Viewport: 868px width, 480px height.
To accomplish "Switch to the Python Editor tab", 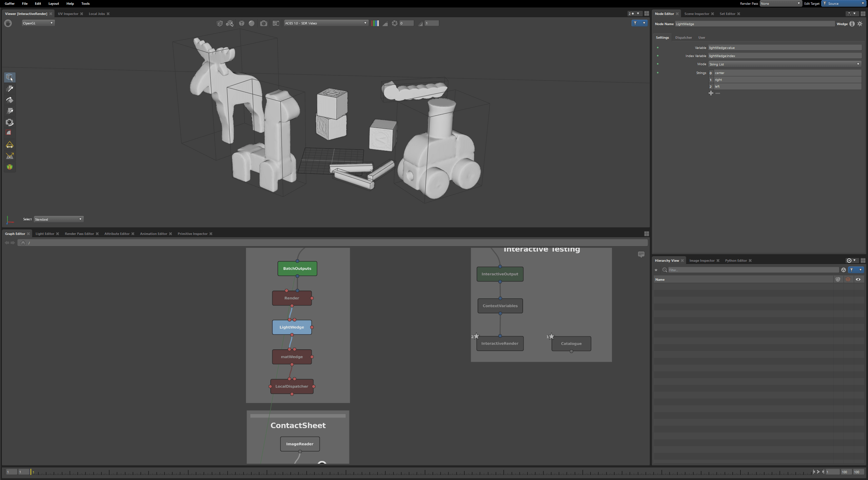I will pyautogui.click(x=736, y=260).
